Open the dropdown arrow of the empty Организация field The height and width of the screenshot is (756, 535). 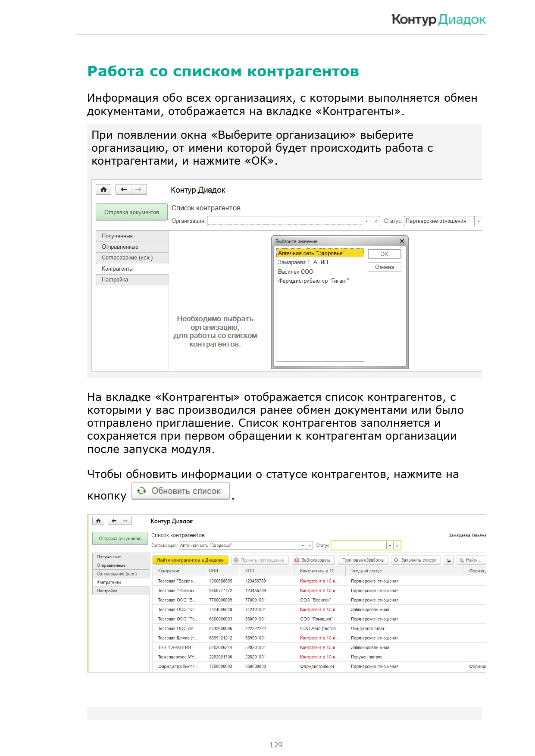366,221
